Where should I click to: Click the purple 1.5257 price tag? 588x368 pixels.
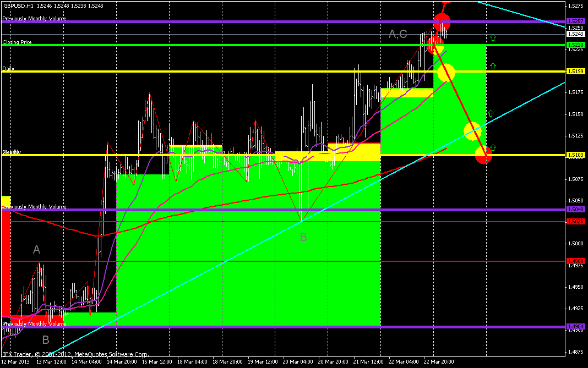[576, 21]
